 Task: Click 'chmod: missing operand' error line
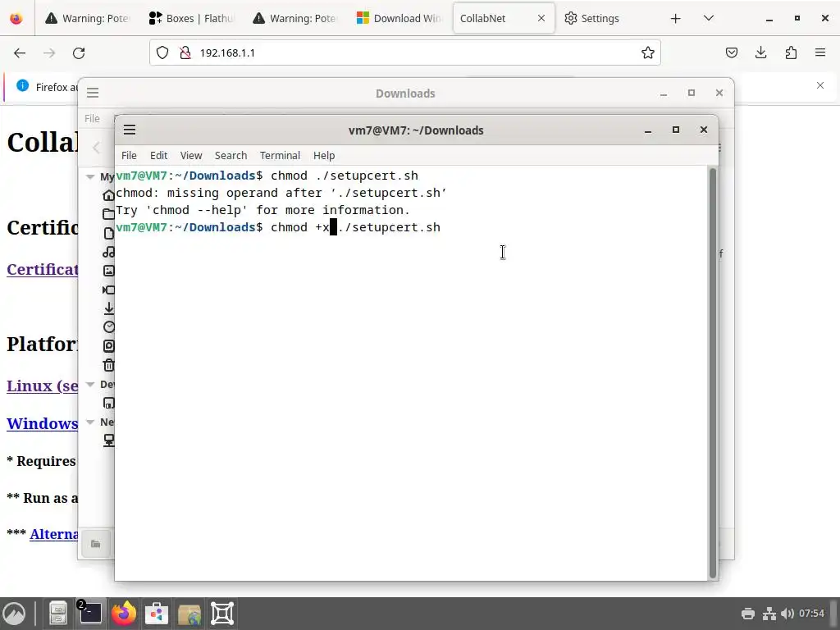click(x=281, y=193)
